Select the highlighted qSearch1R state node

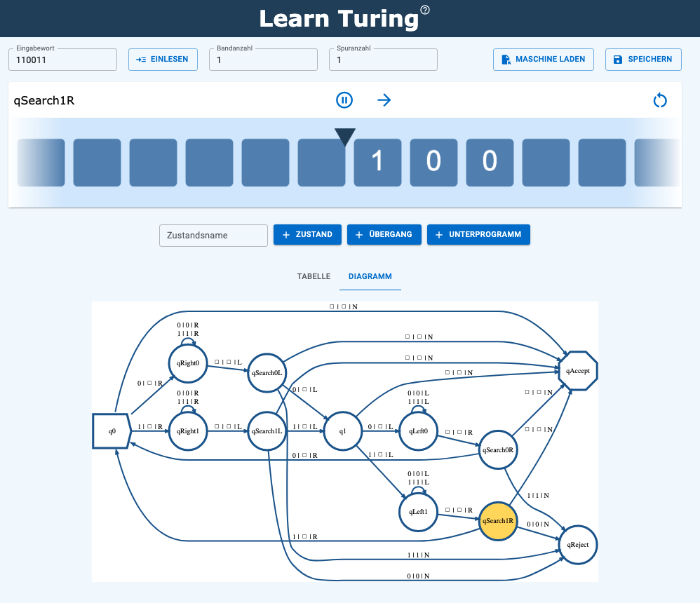pyautogui.click(x=498, y=522)
